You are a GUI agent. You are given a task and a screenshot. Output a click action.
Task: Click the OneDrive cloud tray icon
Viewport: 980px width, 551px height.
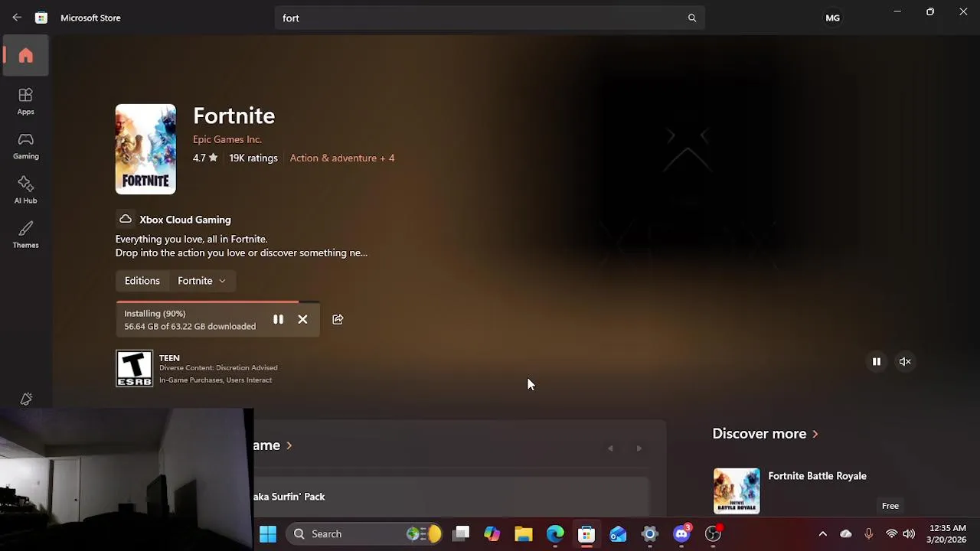point(846,533)
